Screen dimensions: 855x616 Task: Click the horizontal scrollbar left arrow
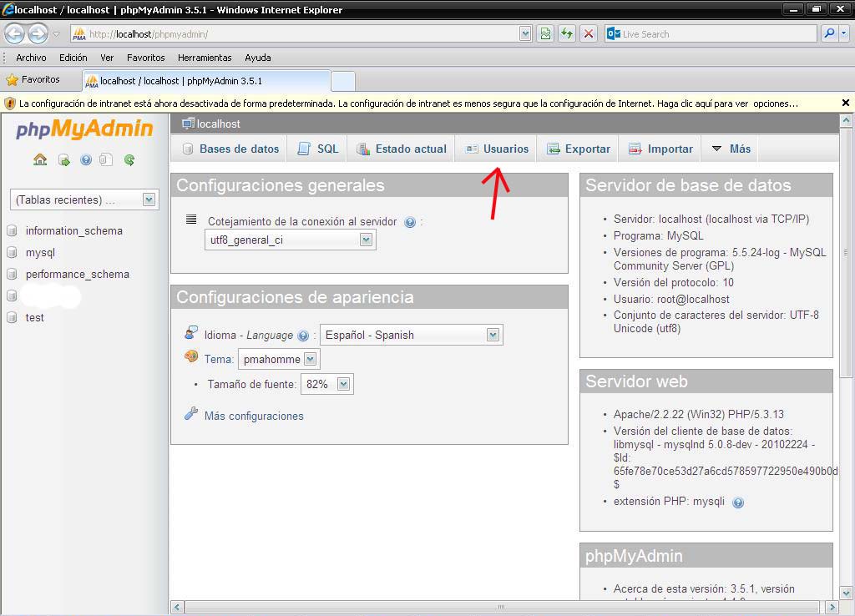(177, 606)
